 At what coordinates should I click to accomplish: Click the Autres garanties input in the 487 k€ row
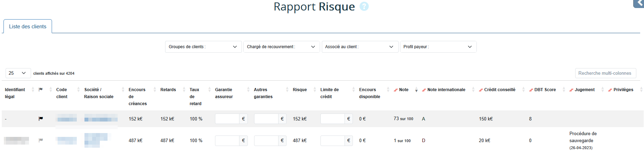[266, 141]
